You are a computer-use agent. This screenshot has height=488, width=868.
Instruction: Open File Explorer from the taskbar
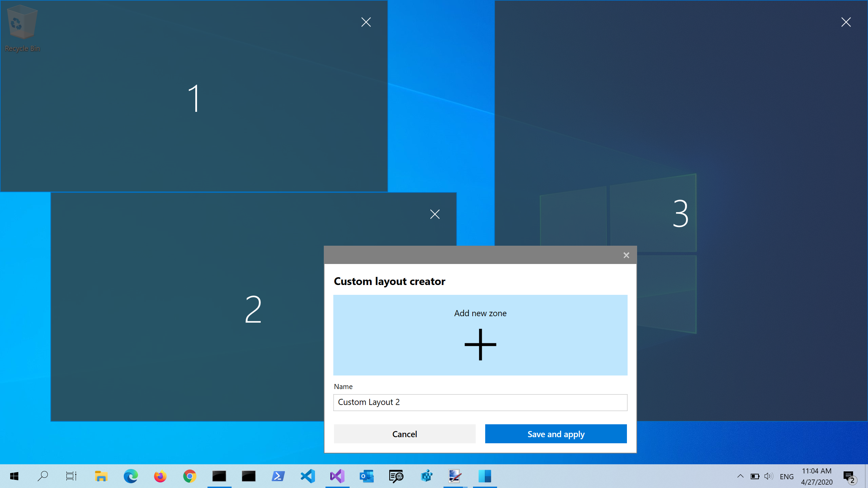(x=101, y=476)
